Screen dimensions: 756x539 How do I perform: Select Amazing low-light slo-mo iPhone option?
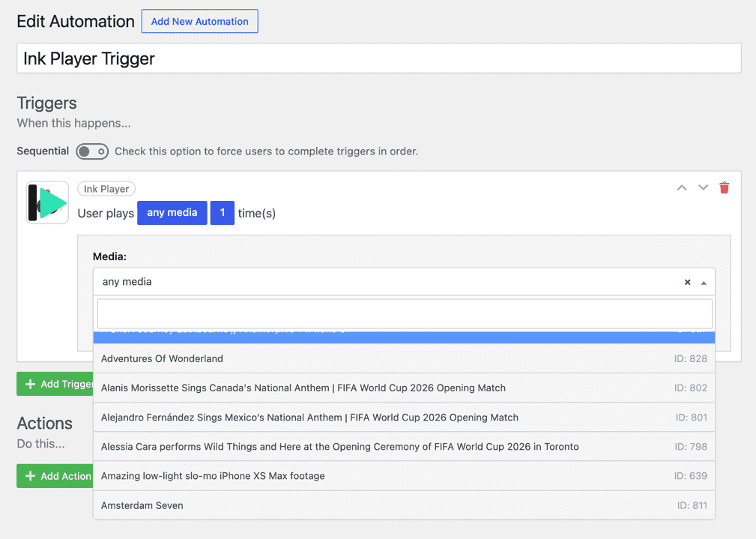click(404, 476)
